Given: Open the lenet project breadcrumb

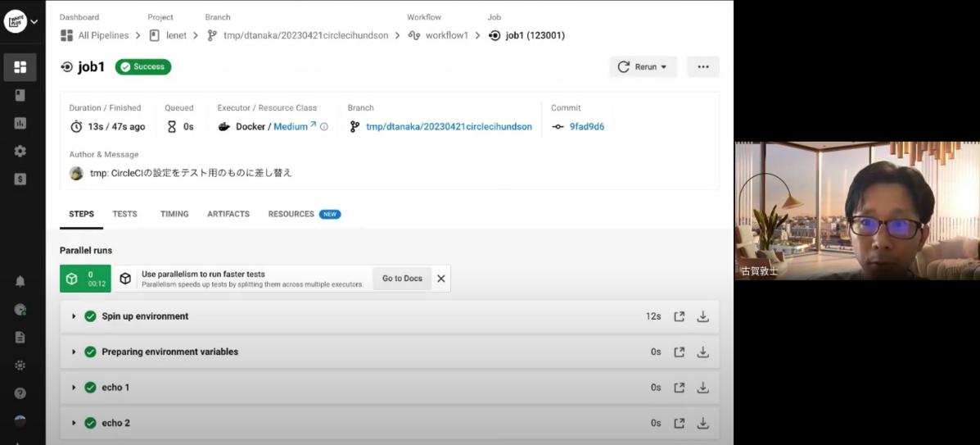Looking at the screenshot, I should [169, 36].
